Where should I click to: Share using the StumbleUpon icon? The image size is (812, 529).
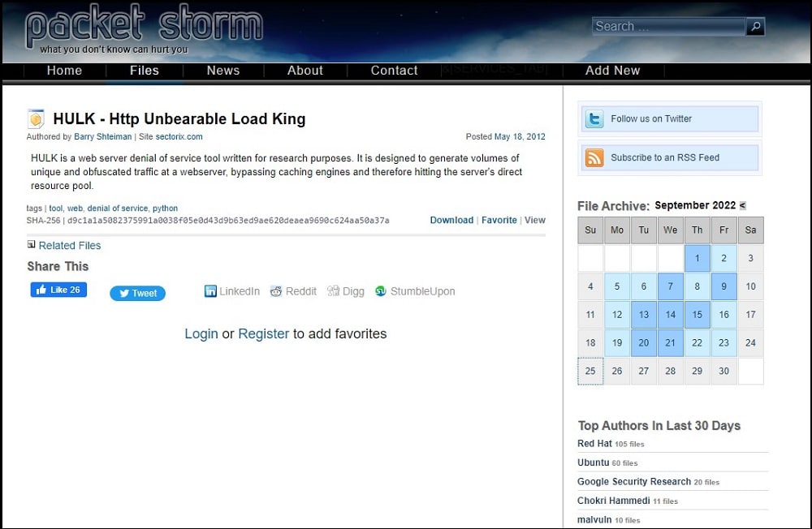(x=380, y=291)
